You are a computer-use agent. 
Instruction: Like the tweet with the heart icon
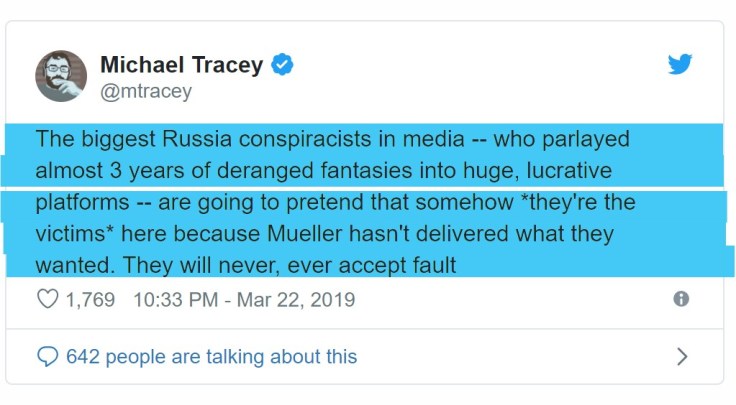pos(47,299)
